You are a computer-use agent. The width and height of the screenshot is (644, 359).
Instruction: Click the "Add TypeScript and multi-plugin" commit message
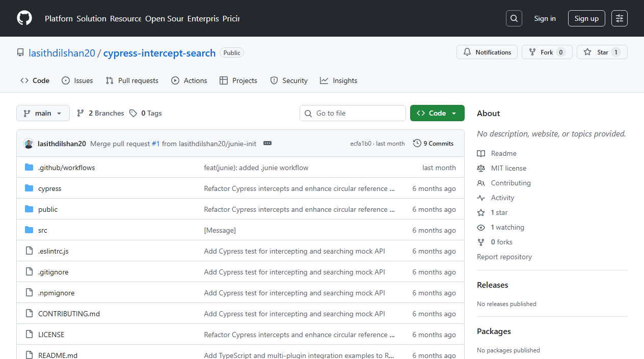[x=299, y=355]
